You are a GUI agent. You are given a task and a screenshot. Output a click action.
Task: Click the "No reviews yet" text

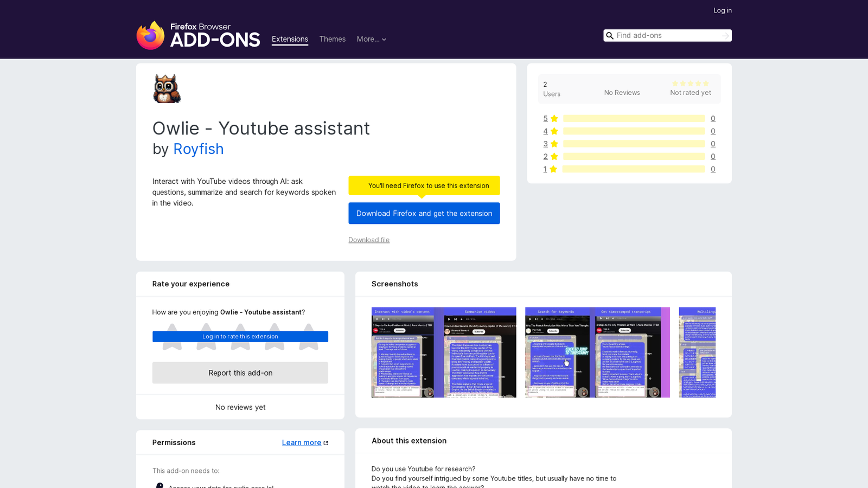[240, 407]
